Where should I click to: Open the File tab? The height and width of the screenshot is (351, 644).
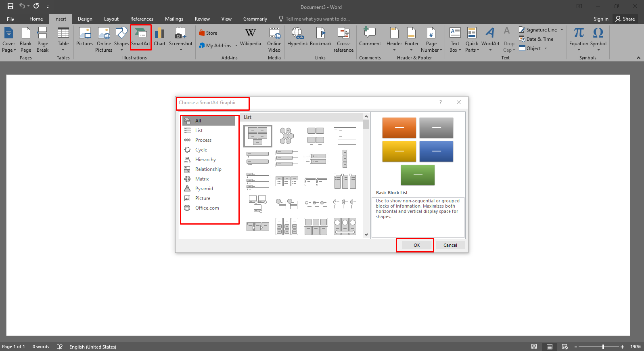10,19
